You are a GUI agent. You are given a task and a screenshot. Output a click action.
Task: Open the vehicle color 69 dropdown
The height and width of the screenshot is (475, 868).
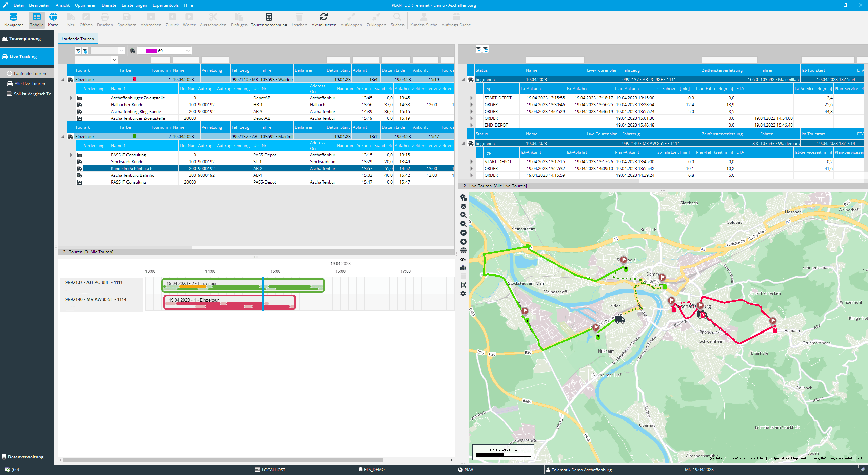188,51
